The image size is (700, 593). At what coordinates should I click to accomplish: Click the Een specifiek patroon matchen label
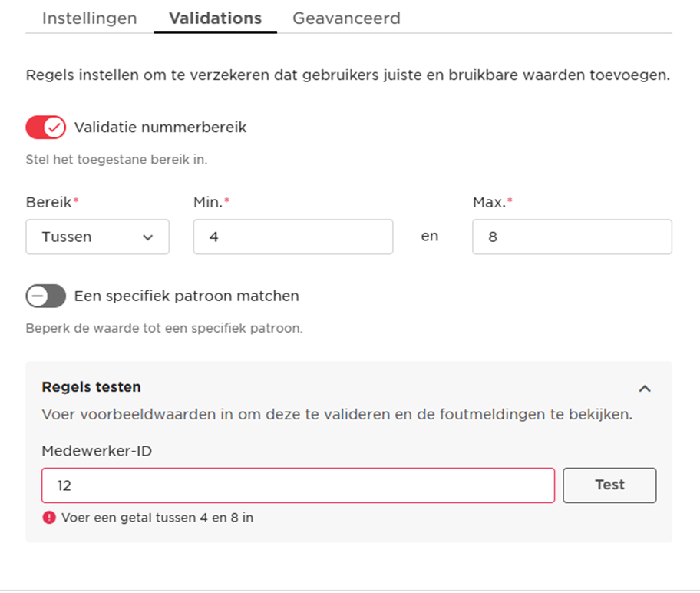(187, 296)
